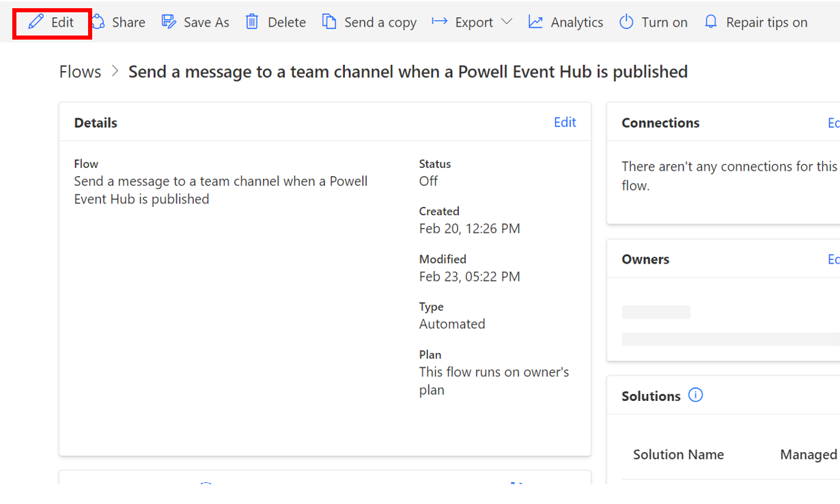Open the Flows breadcrumb link
Screen dimensions: 840x504
(x=80, y=72)
